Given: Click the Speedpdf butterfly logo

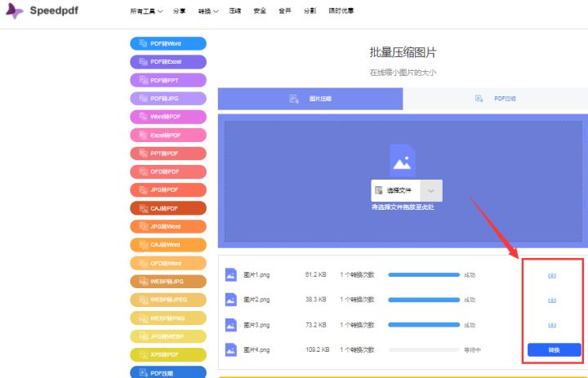Looking at the screenshot, I should (x=14, y=11).
